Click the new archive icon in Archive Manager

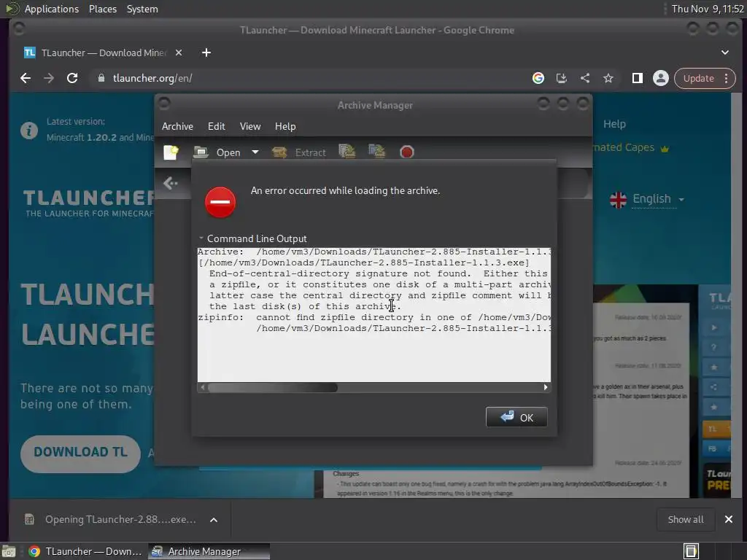[x=171, y=152]
